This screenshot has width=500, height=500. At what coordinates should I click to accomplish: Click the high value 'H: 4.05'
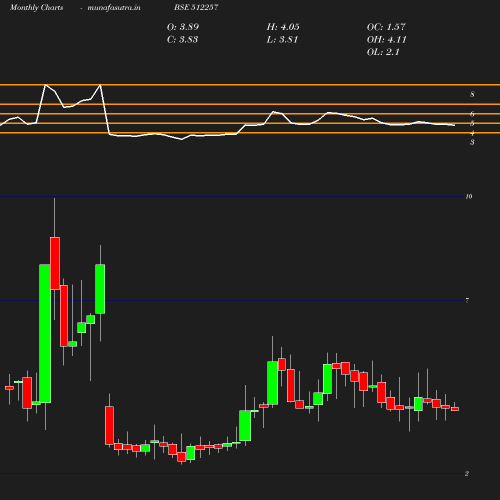pyautogui.click(x=283, y=27)
